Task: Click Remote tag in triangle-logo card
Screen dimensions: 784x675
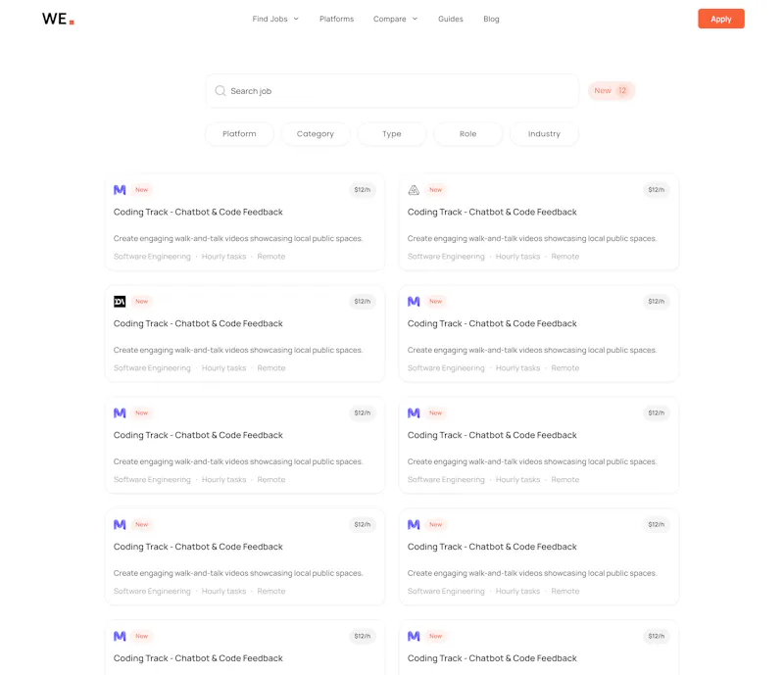Action: 565,257
